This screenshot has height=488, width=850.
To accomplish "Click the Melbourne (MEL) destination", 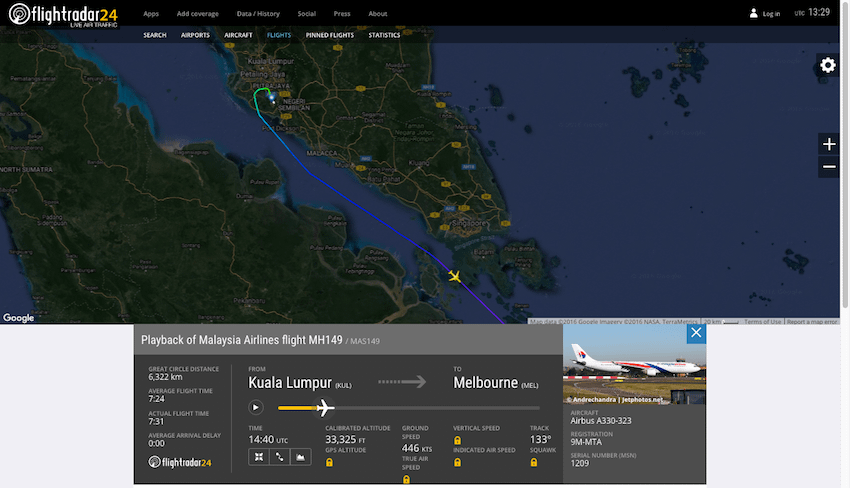I will [495, 383].
